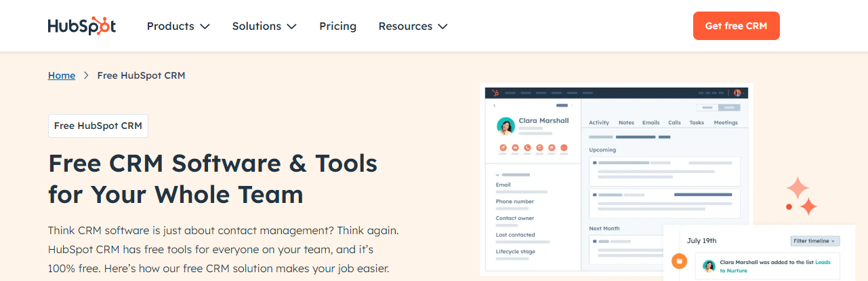Viewport: 868px width, 281px height.
Task: Click Clara's small avatar in the timeline entry
Action: pos(709,266)
